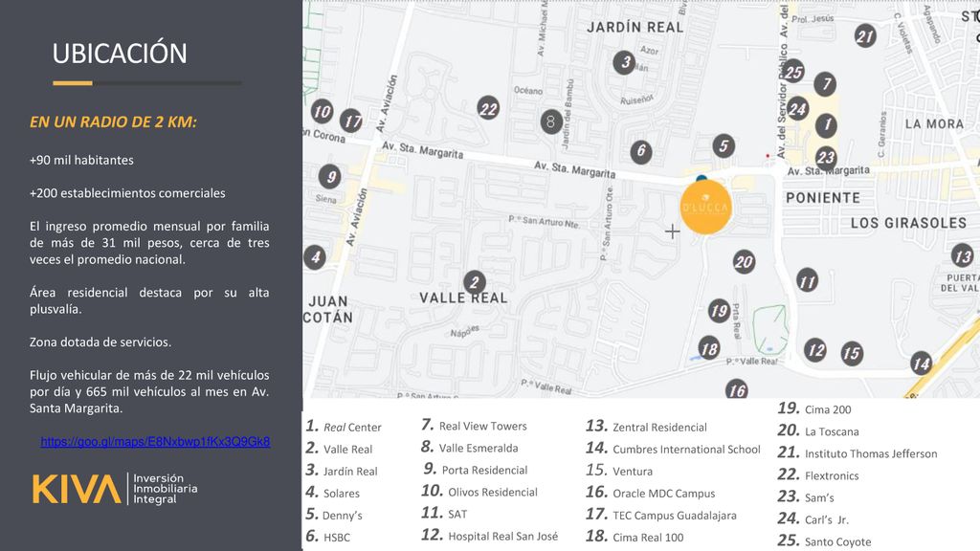Select legend entry '22. Flextronics'
The width and height of the screenshot is (980, 551).
pos(818,475)
